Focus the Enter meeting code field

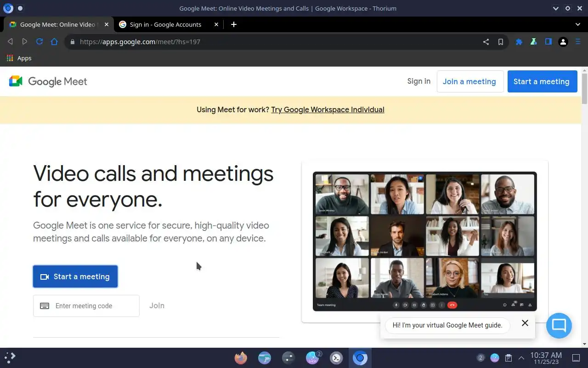86,306
